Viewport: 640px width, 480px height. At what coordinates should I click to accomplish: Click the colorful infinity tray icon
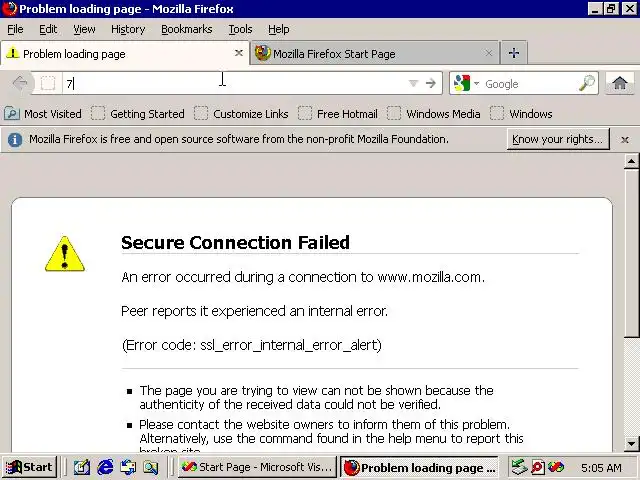click(556, 467)
